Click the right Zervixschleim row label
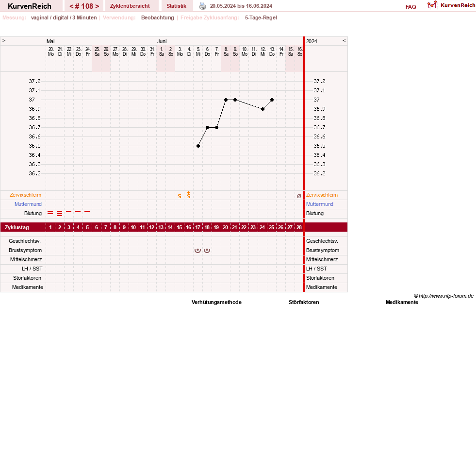Image resolution: width=476 pixels, height=457 pixels. click(322, 195)
